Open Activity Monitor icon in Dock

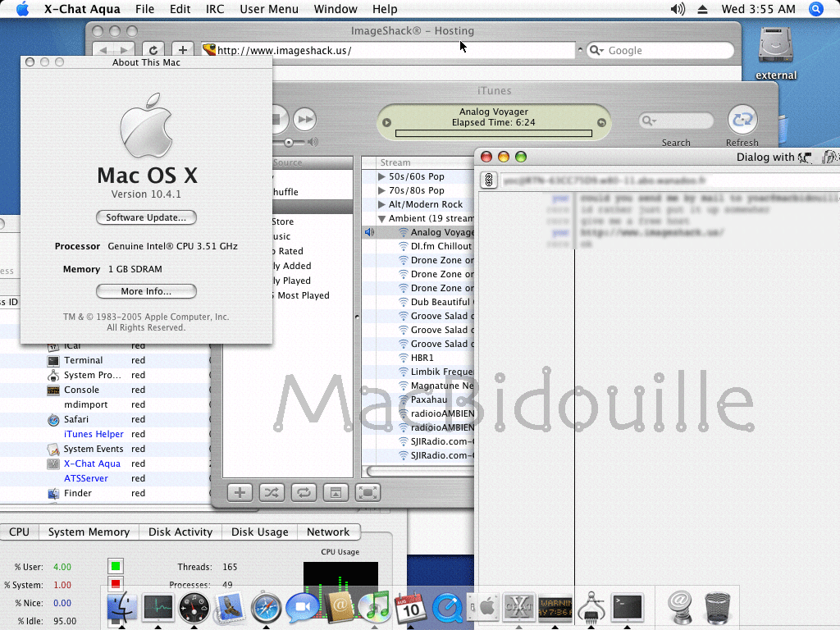(158, 608)
